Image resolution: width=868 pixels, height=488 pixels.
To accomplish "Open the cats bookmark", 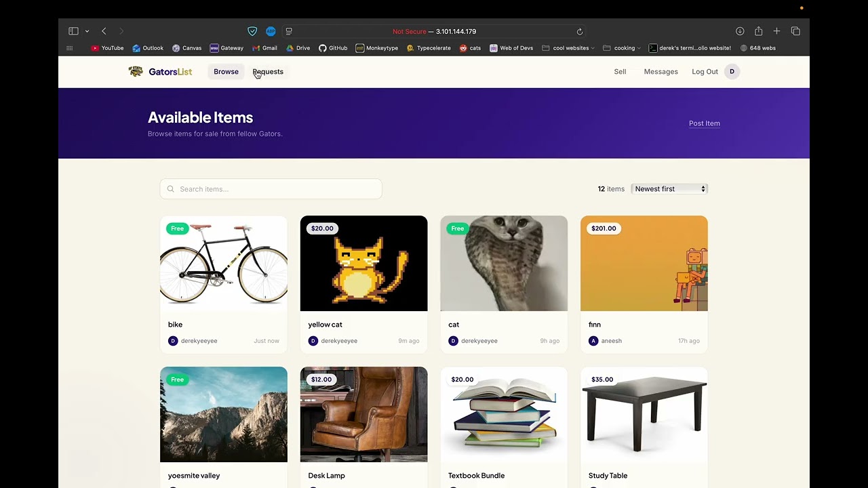I will tap(470, 48).
